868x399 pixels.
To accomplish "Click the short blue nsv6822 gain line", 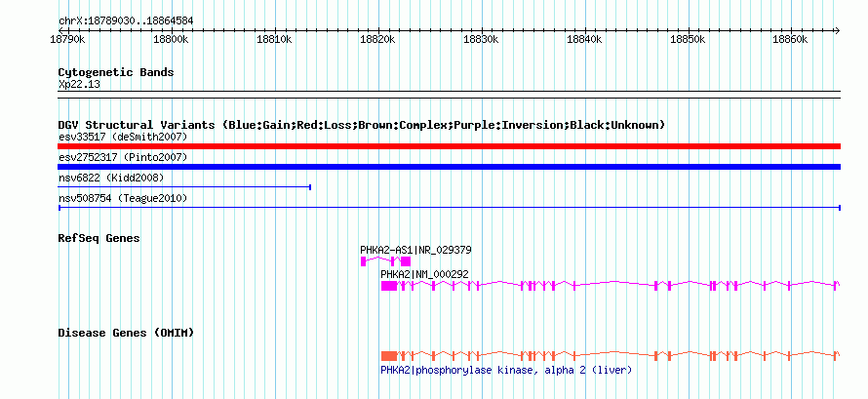I will pyautogui.click(x=184, y=187).
